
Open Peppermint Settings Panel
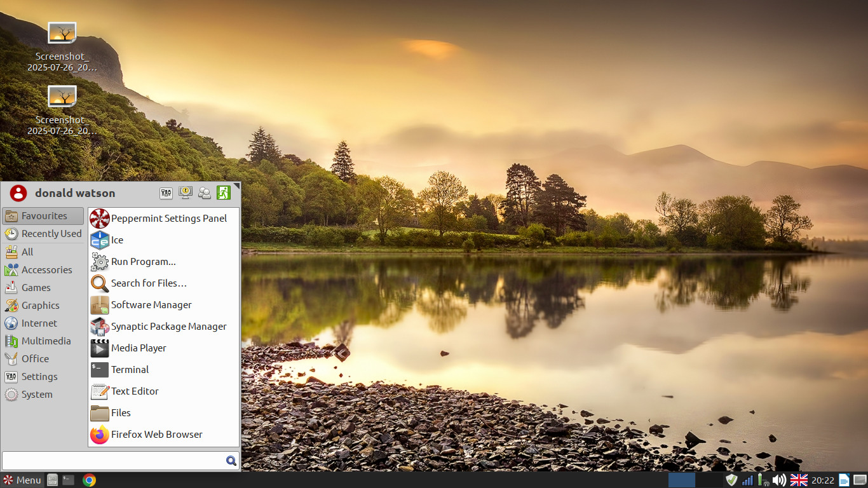164,219
